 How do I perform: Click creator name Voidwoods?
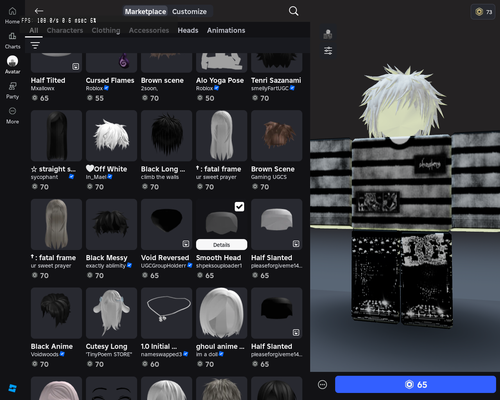45,354
